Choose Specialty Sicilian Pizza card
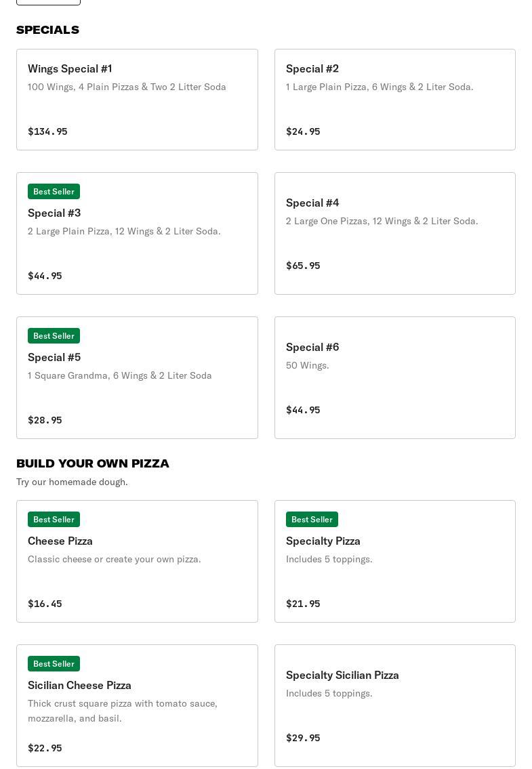The width and height of the screenshot is (532, 769). [x=394, y=705]
